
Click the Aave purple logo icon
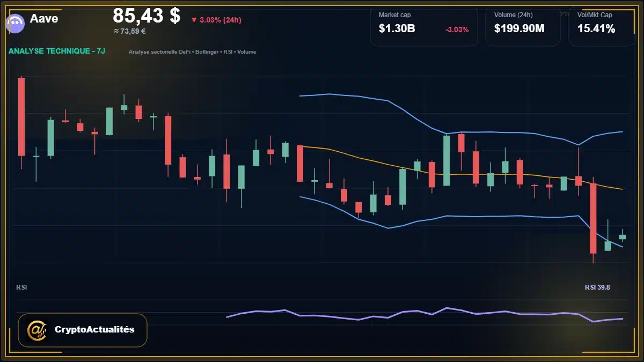15,23
